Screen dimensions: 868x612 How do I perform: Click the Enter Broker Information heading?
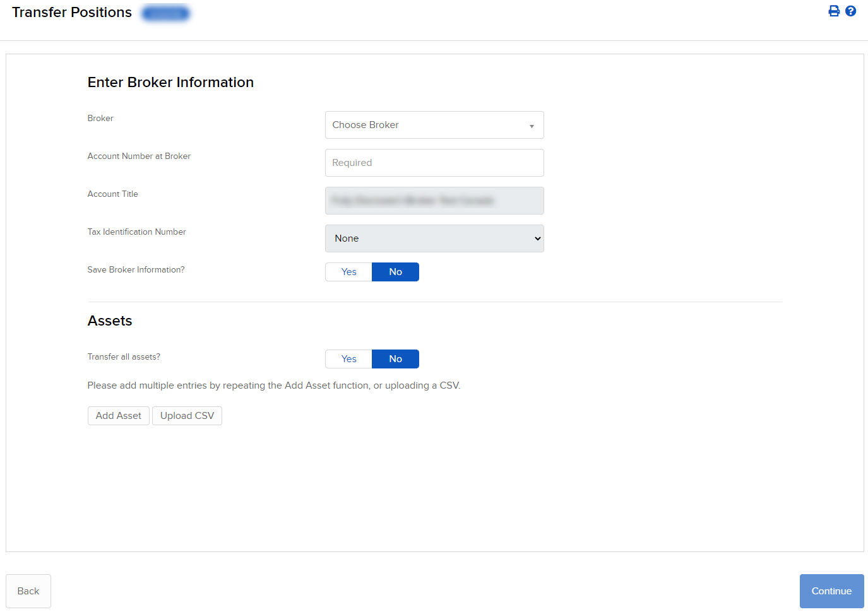[x=170, y=82]
